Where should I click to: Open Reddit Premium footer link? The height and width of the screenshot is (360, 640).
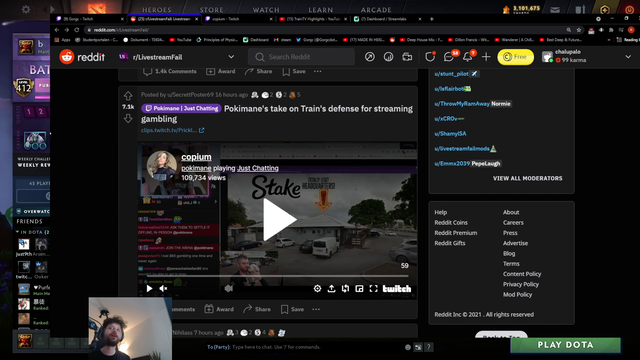coord(456,233)
